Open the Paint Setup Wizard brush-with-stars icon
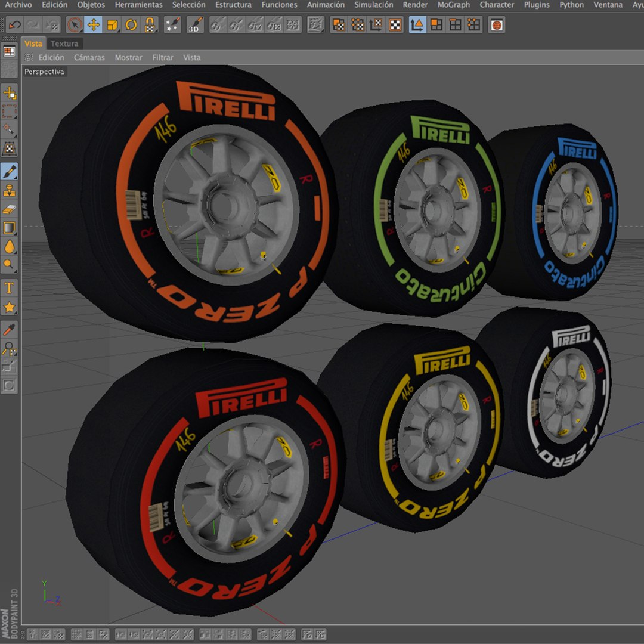This screenshot has height=644, width=644. click(172, 25)
